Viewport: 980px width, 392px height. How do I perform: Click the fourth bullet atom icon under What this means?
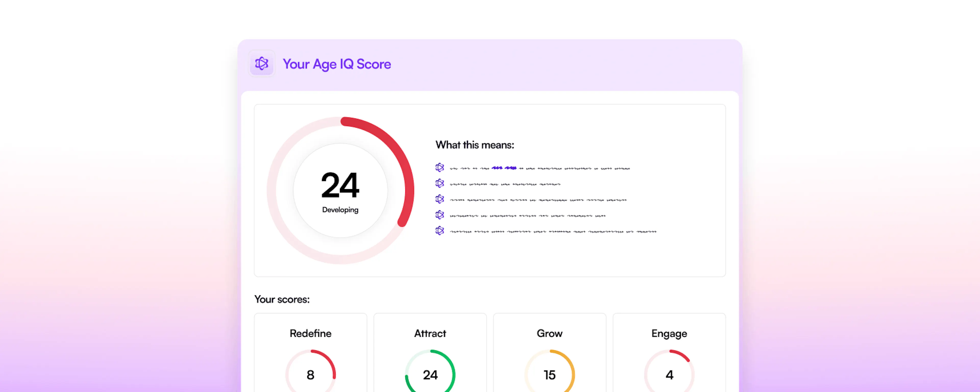coord(440,215)
